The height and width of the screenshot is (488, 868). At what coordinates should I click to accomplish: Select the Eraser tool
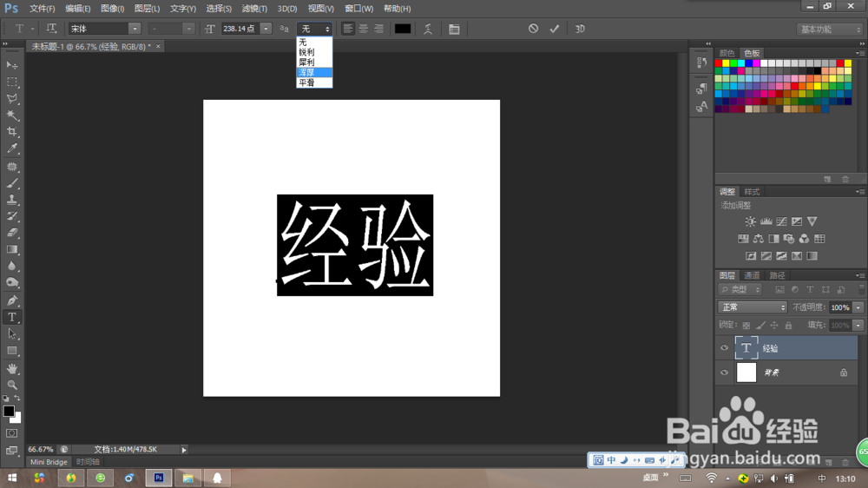click(x=11, y=233)
